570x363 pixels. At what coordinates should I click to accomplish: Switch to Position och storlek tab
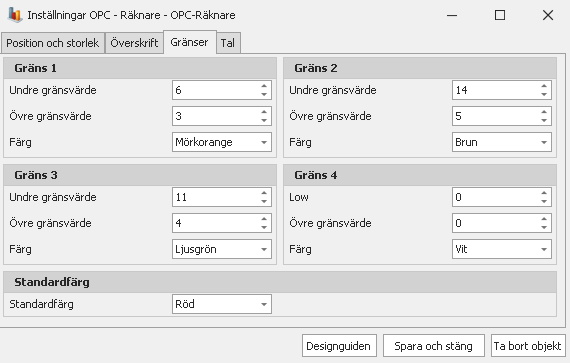point(53,43)
